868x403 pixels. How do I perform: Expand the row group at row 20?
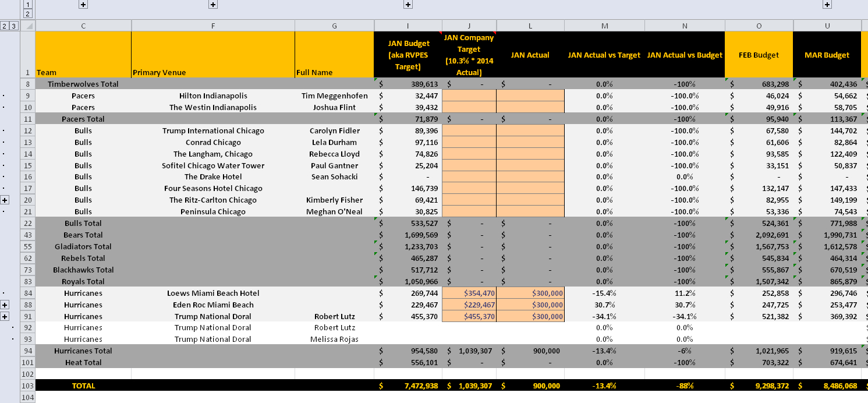pyautogui.click(x=5, y=200)
